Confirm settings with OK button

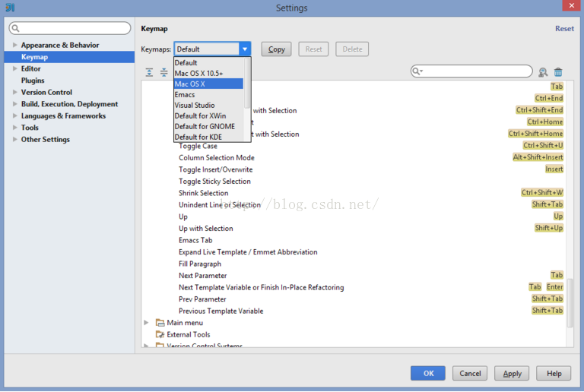point(428,373)
